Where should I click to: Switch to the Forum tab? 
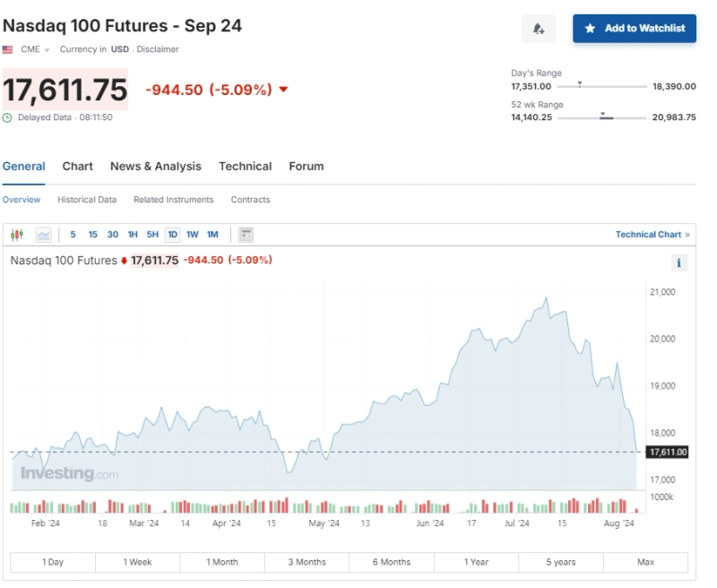pos(306,167)
